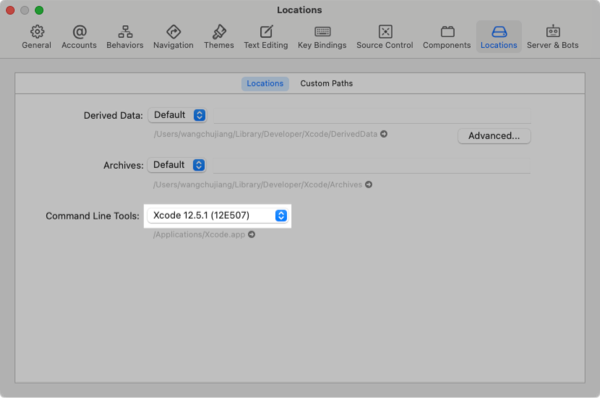Reveal Xcode.app path via arrow icon
Image resolution: width=600 pixels, height=398 pixels.
click(x=251, y=234)
